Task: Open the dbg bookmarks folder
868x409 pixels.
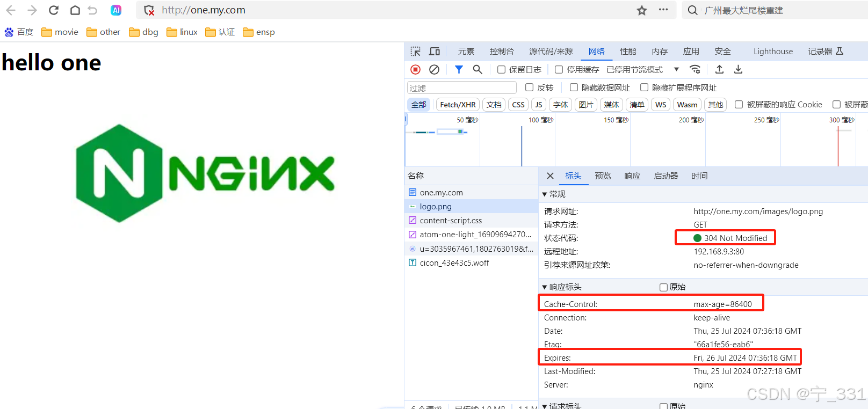Action: click(143, 32)
